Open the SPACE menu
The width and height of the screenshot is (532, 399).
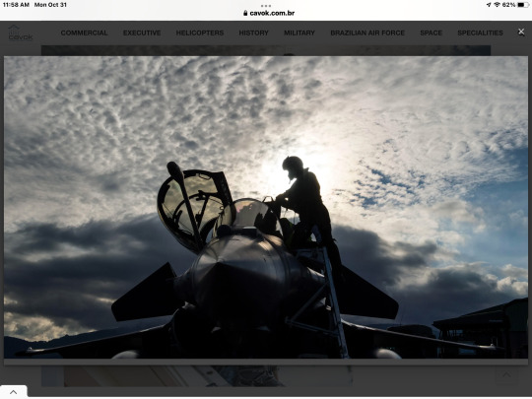(431, 33)
